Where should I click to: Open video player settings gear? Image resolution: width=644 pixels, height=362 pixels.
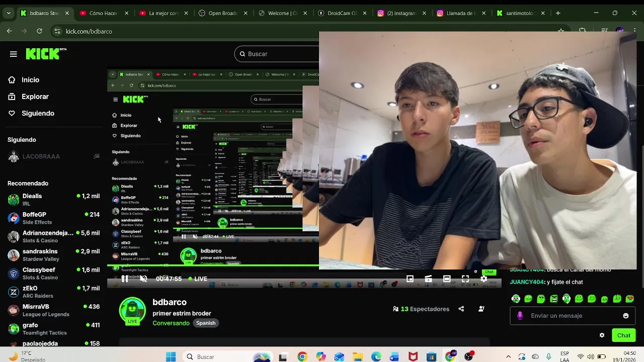(484, 279)
